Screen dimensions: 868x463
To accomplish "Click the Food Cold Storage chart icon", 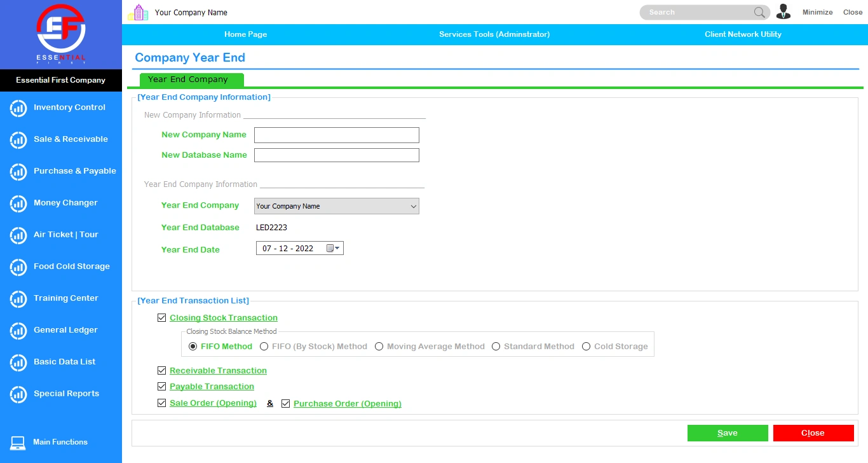I will pyautogui.click(x=18, y=267).
